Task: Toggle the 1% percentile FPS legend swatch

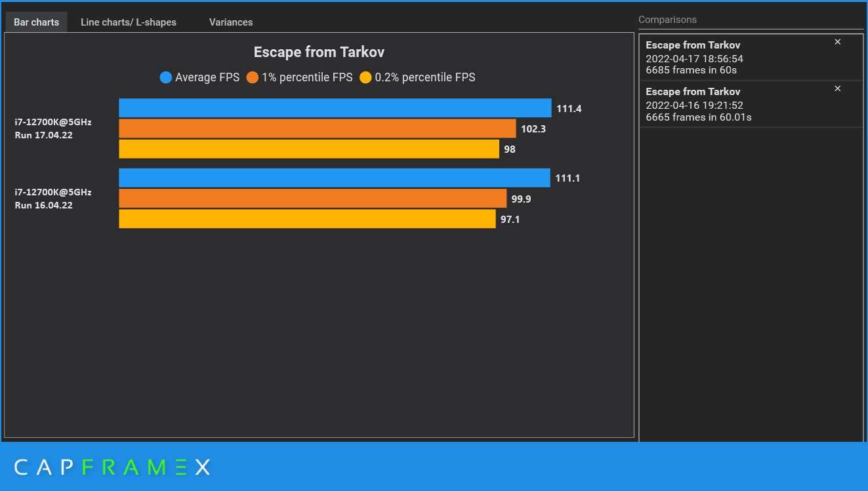Action: (x=253, y=77)
